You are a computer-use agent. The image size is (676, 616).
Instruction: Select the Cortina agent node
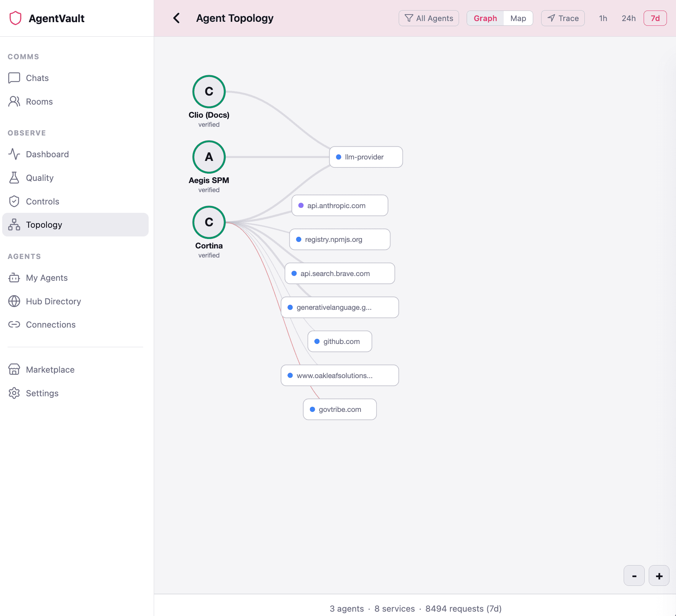(209, 222)
